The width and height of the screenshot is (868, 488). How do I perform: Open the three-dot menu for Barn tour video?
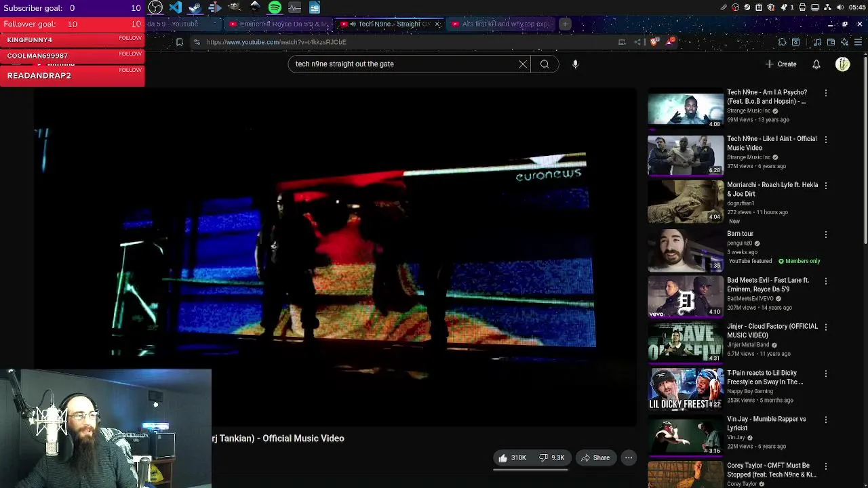coord(825,235)
